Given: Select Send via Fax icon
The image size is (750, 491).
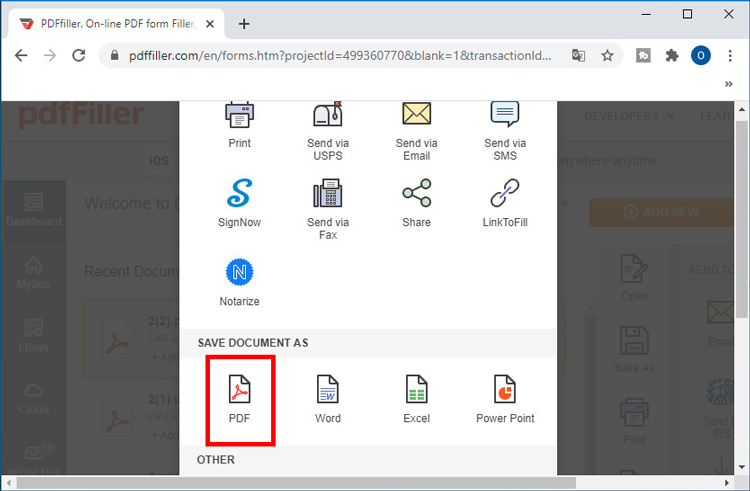Looking at the screenshot, I should 327,194.
